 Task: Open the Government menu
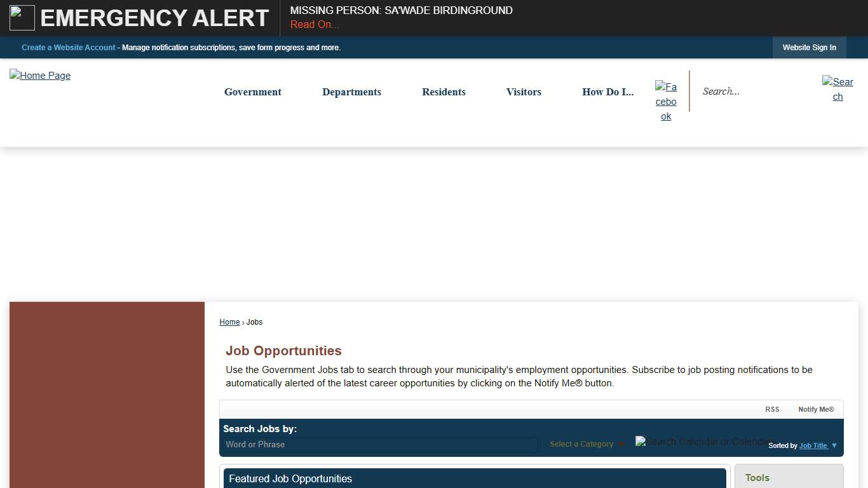[x=253, y=92]
